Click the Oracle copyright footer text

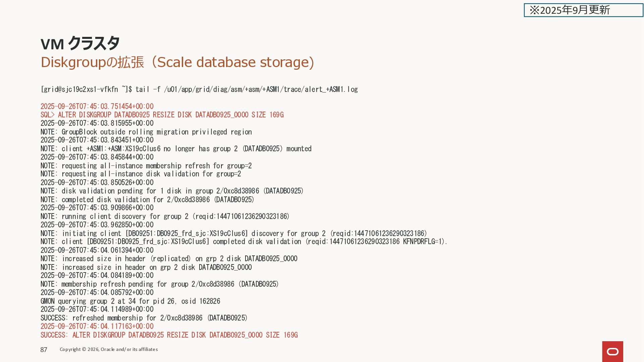[x=109, y=349]
